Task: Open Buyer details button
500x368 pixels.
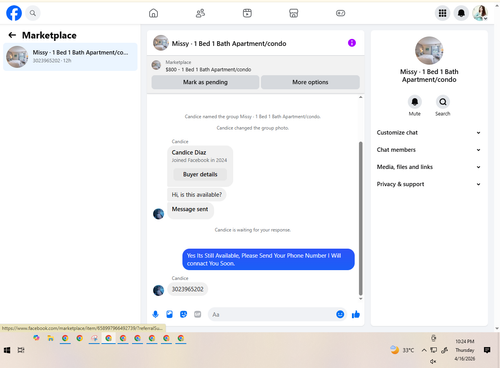Action: (200, 174)
